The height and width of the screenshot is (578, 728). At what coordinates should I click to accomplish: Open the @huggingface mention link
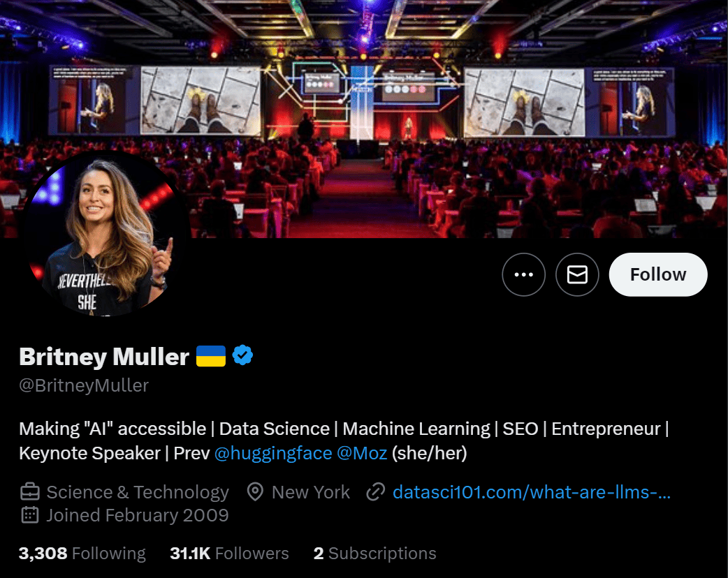point(273,453)
